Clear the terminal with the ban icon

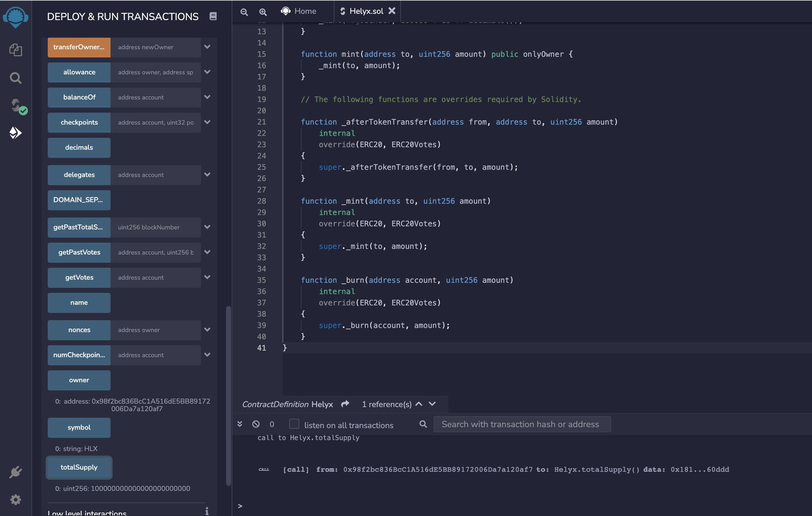tap(256, 424)
